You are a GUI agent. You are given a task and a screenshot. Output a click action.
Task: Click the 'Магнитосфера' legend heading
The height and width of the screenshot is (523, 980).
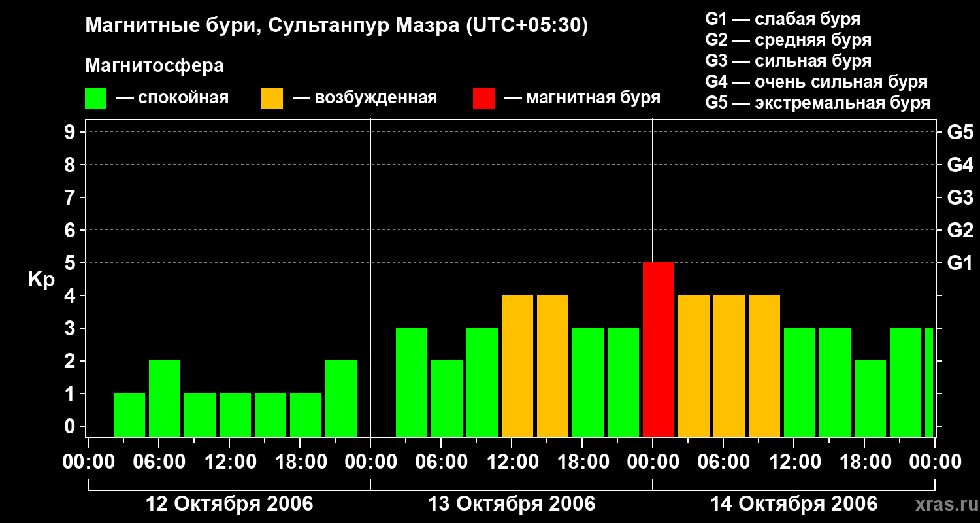click(154, 66)
